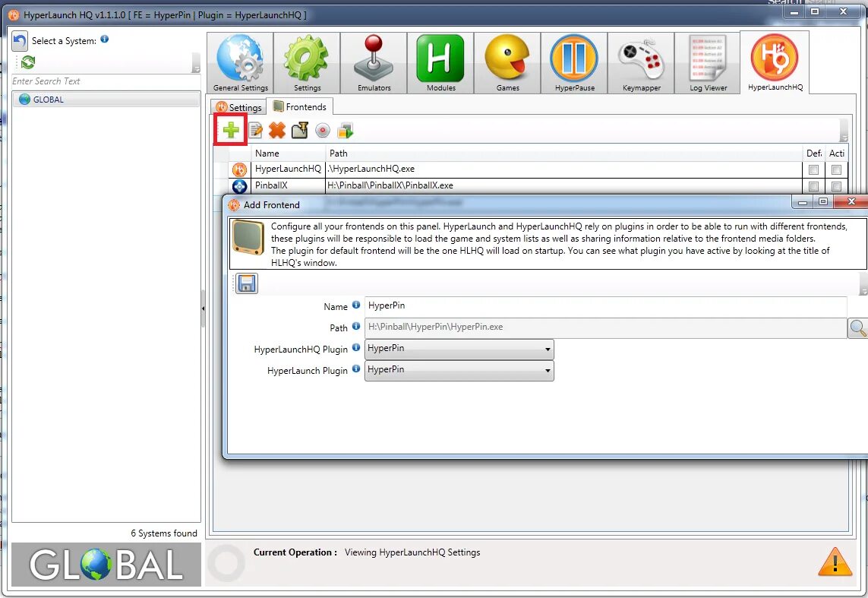Click the green plus Add Frontend icon

point(231,130)
